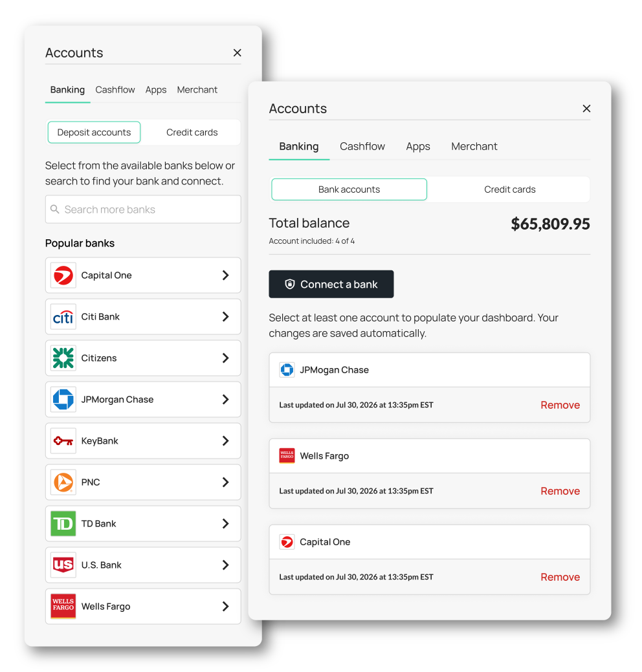Switch to Credit cards in left panel
The width and height of the screenshot is (642, 672).
click(192, 133)
